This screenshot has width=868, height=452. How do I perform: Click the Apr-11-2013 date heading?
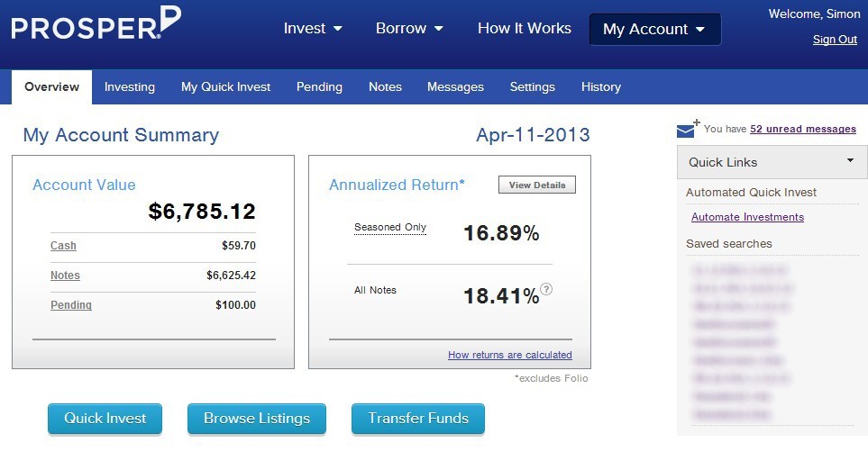[533, 135]
